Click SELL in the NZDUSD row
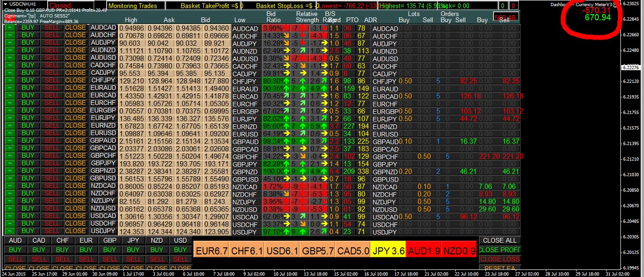This screenshot has height=277, width=644. (x=52, y=209)
